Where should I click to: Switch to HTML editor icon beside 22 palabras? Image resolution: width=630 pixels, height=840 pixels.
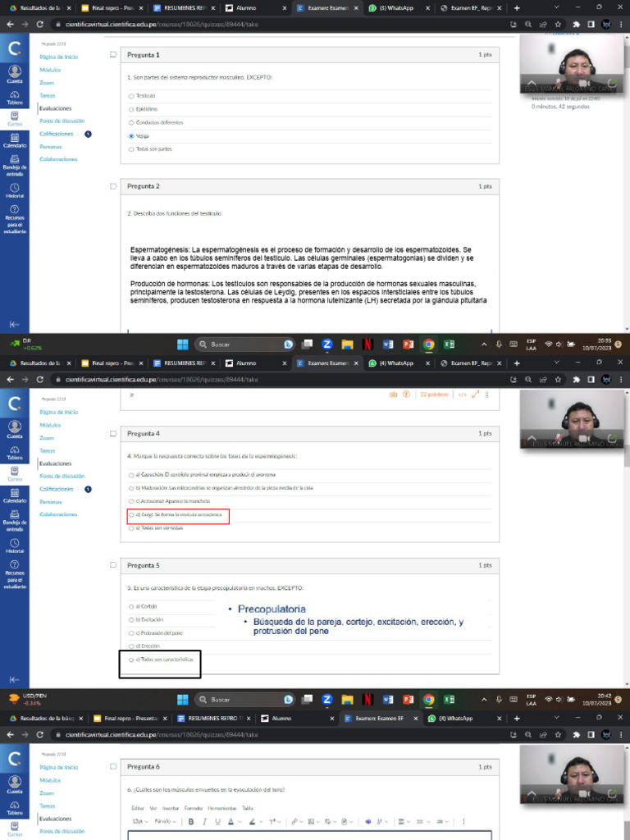click(x=463, y=395)
